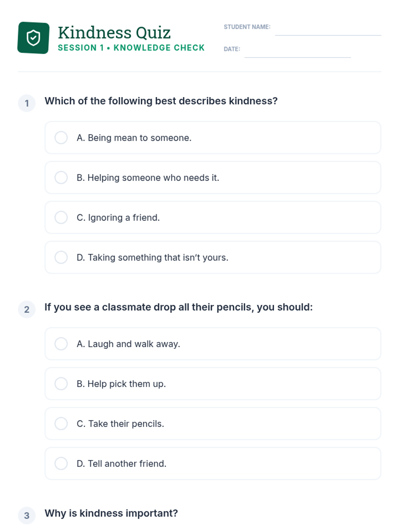Screen dimensions: 399x532
Task: Click the Student Name input line
Action: pyautogui.click(x=328, y=30)
